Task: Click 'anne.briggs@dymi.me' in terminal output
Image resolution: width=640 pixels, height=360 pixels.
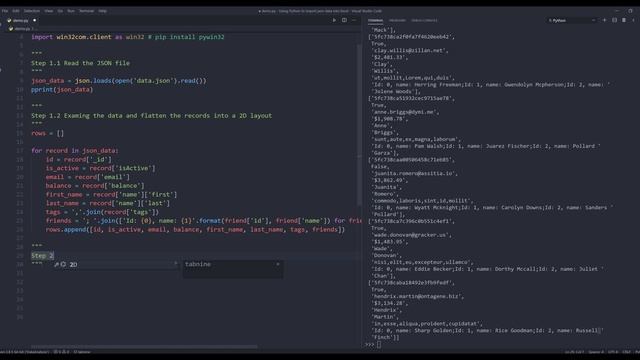Action: (404, 112)
